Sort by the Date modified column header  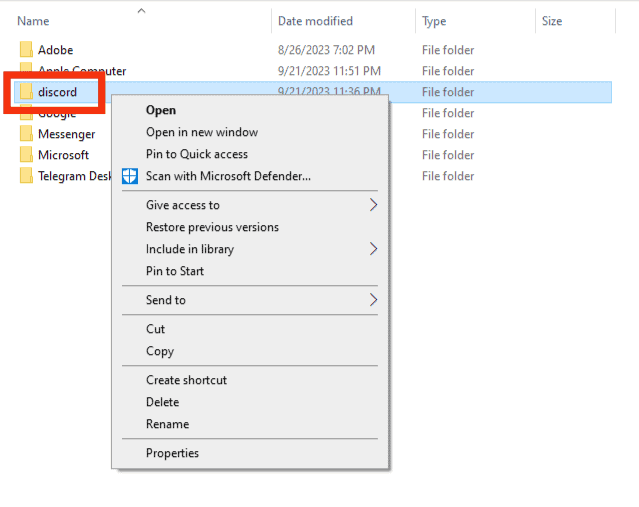click(x=315, y=21)
